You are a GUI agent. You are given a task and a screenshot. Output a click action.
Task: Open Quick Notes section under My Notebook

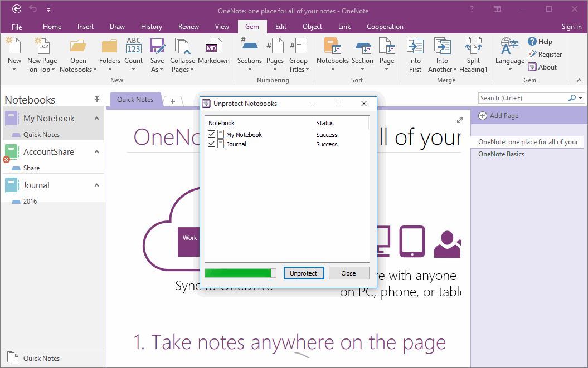click(x=41, y=135)
